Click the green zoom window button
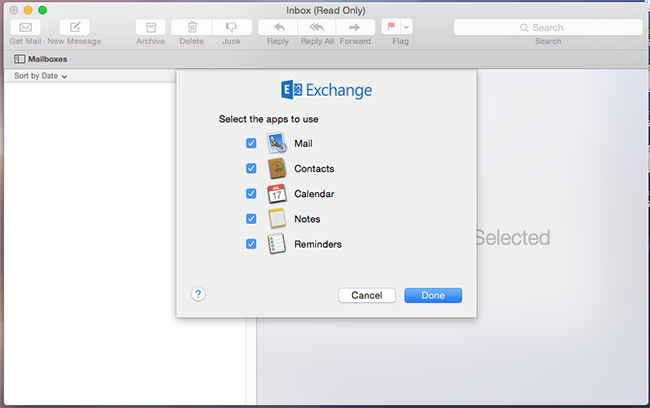650x408 pixels. 42,10
